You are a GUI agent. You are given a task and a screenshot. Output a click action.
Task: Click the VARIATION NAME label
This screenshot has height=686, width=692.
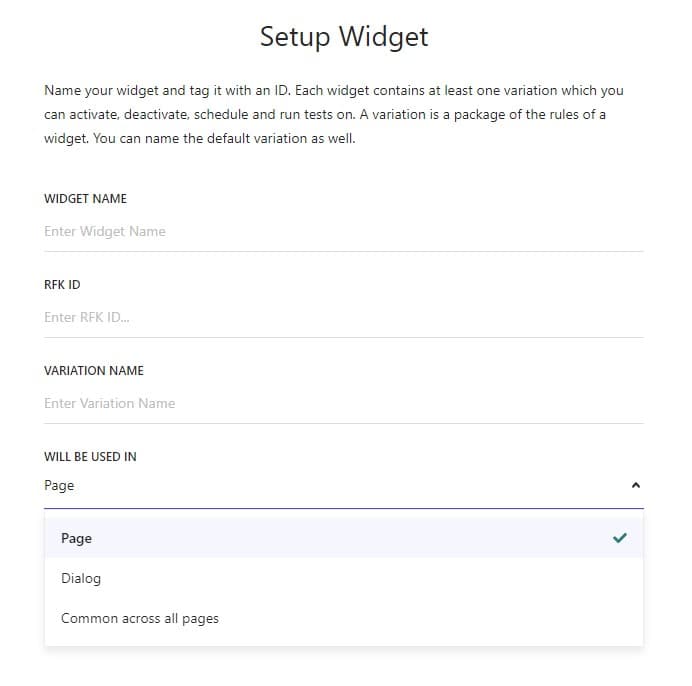[x=94, y=371]
